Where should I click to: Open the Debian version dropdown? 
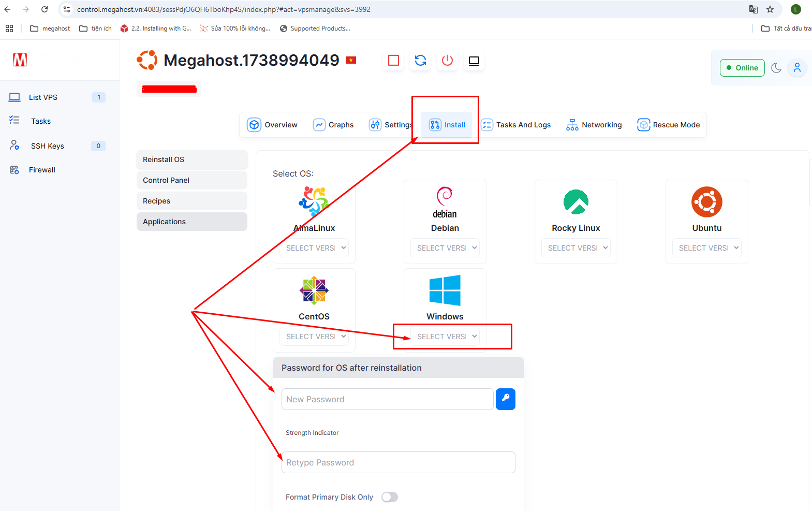(x=445, y=248)
